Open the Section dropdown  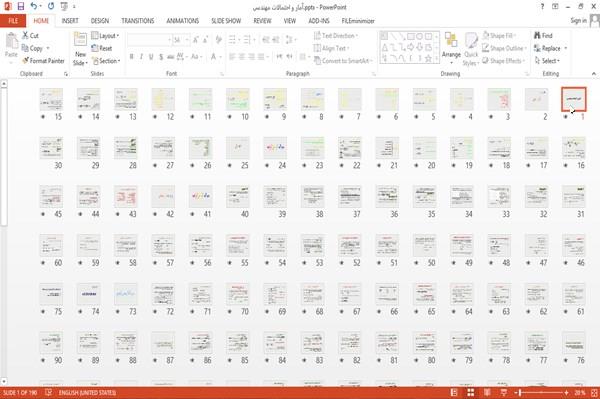106,61
